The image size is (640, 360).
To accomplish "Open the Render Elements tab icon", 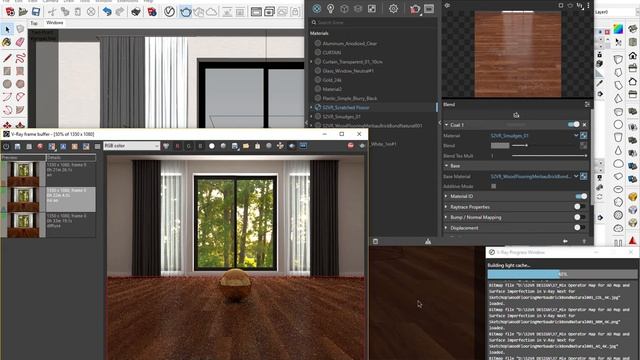I will point(358,9).
